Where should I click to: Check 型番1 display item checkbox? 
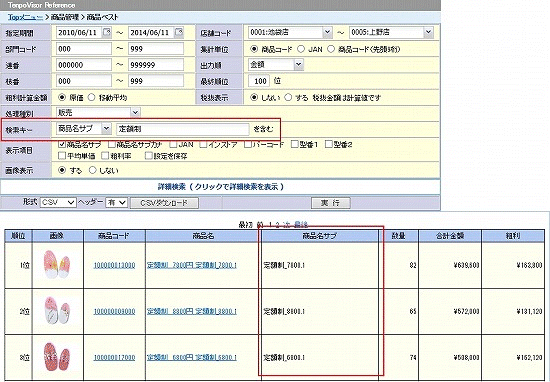295,144
